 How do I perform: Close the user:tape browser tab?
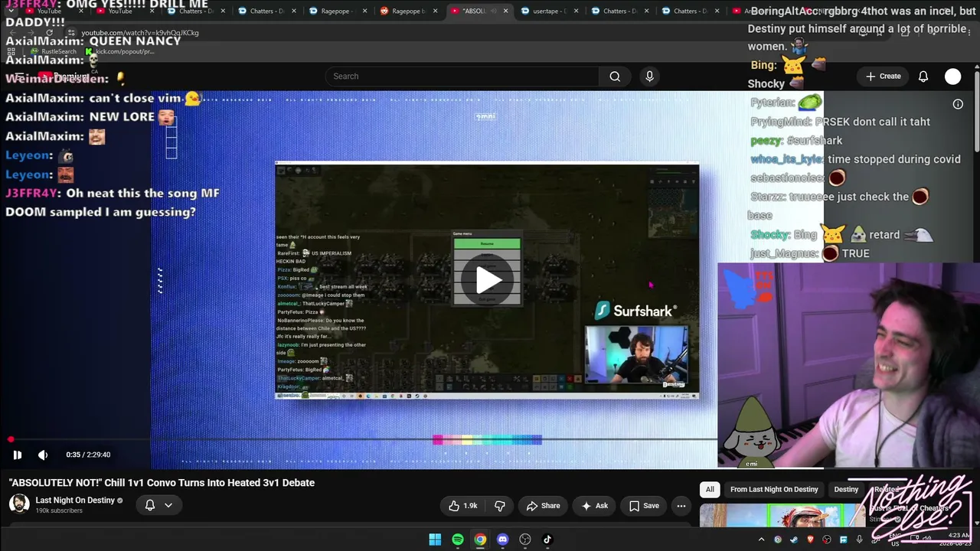(577, 11)
